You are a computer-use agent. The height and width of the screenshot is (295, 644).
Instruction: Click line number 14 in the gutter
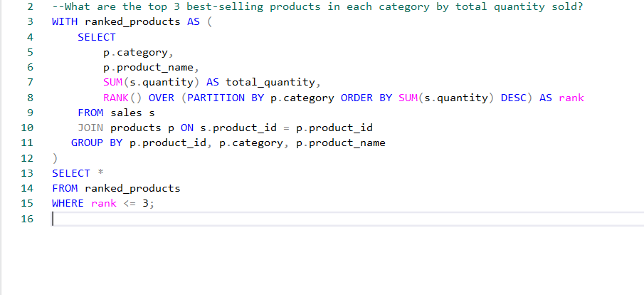coord(27,188)
